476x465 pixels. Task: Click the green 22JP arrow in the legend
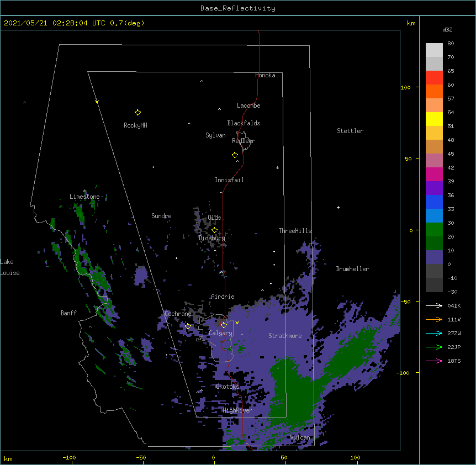pyautogui.click(x=434, y=347)
